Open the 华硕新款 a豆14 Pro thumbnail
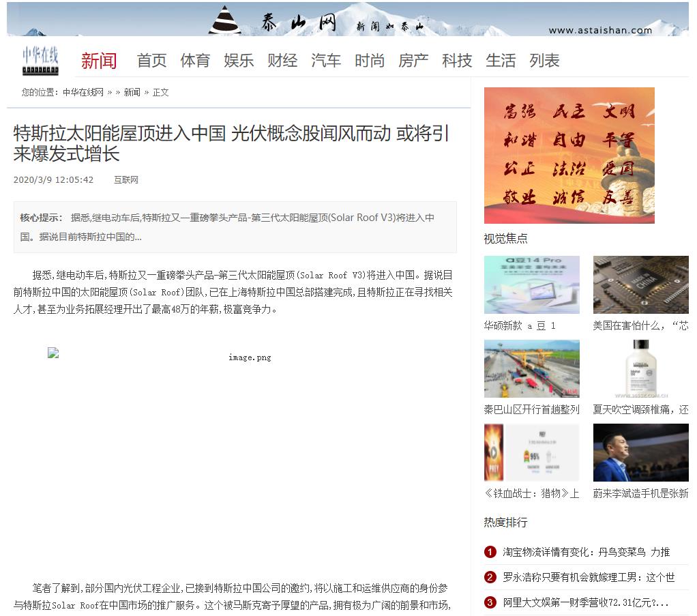 click(x=532, y=284)
